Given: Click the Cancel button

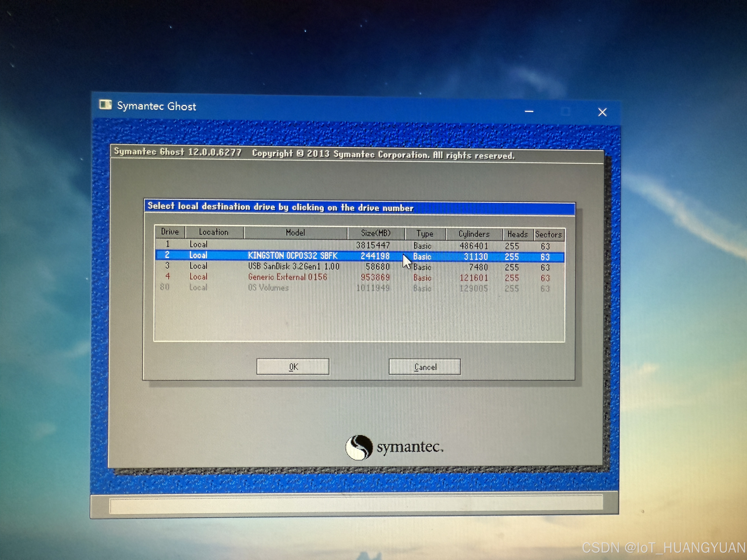Looking at the screenshot, I should pyautogui.click(x=425, y=367).
